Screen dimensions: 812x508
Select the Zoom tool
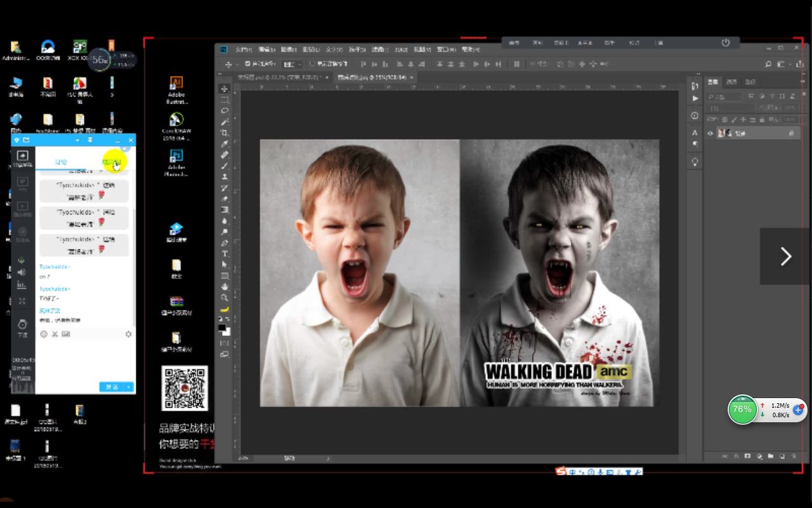[x=225, y=297]
